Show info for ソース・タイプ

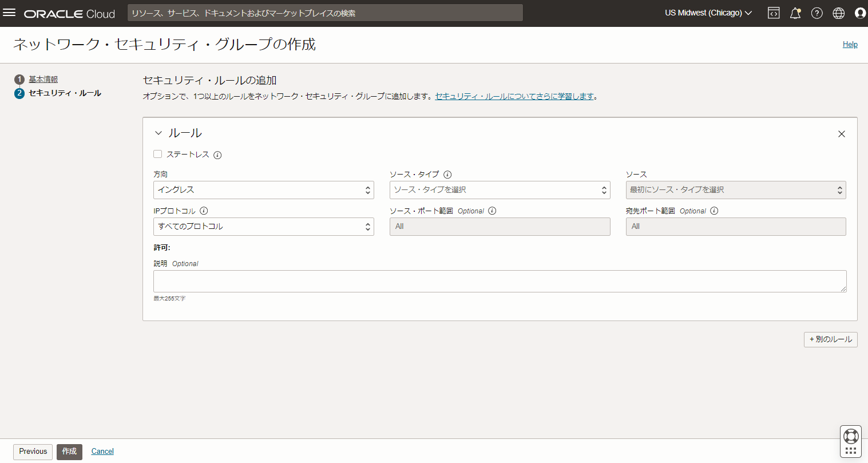coord(447,175)
